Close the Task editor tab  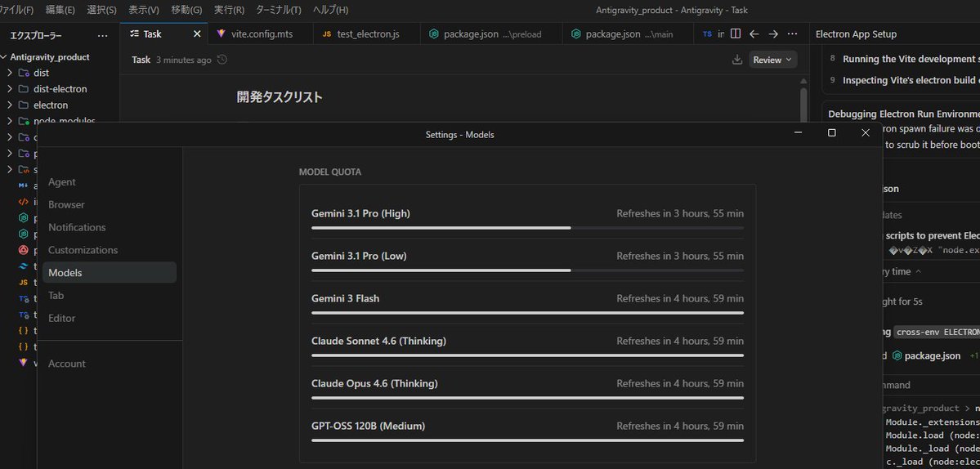(197, 34)
